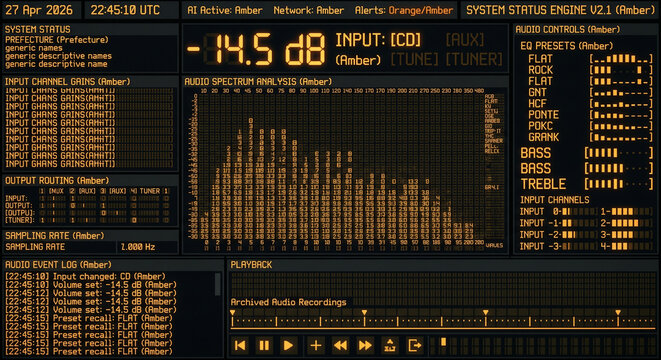The width and height of the screenshot is (661, 360).
Task: Click the Audio Event Log scrollbar
Action: point(218,284)
